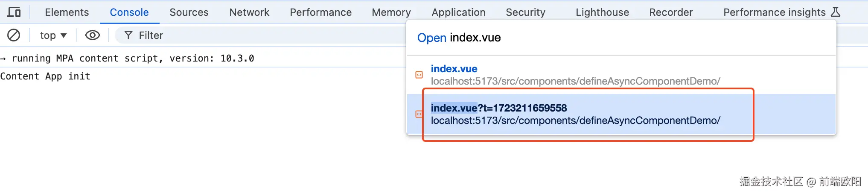Clear the console with the ban icon

tap(14, 35)
